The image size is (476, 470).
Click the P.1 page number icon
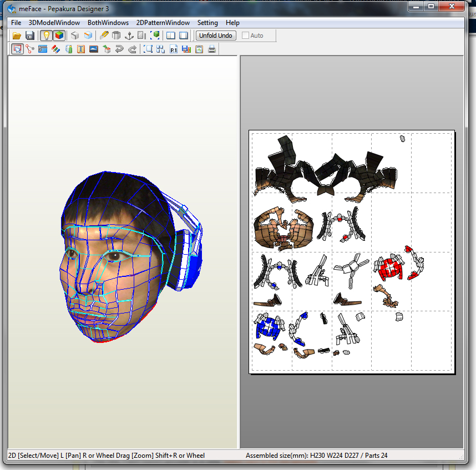[173, 49]
